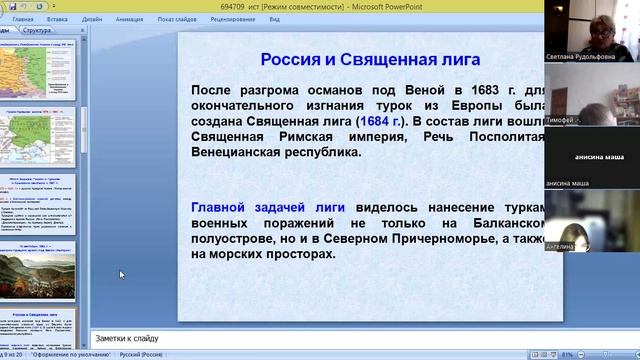Switch to the Анимация ribbon tab
Viewport: 640px width, 360px height.
pos(129,19)
